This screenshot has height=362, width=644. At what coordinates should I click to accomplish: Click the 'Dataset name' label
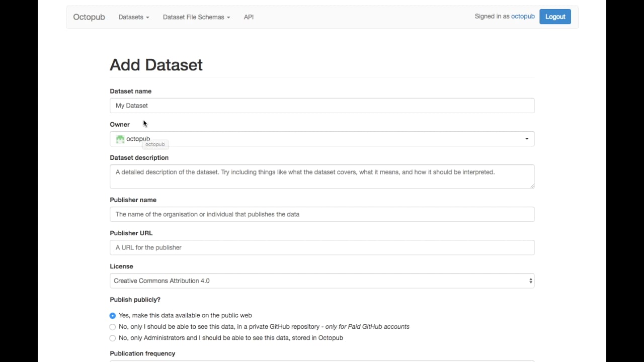[130, 92]
